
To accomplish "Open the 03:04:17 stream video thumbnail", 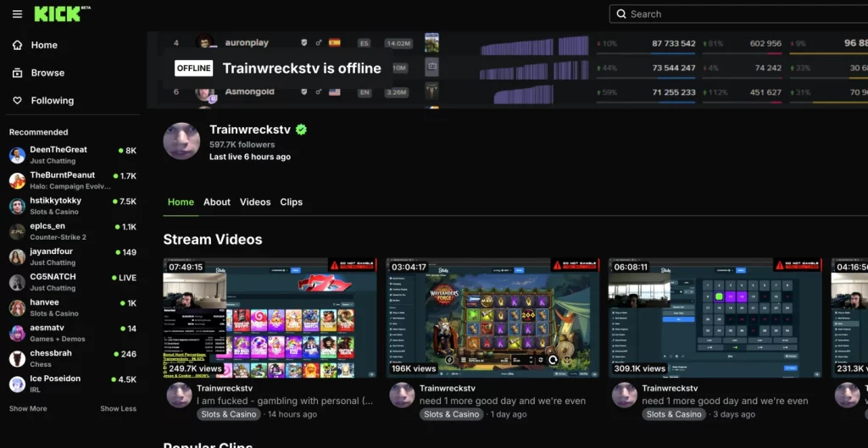I will pos(492,318).
